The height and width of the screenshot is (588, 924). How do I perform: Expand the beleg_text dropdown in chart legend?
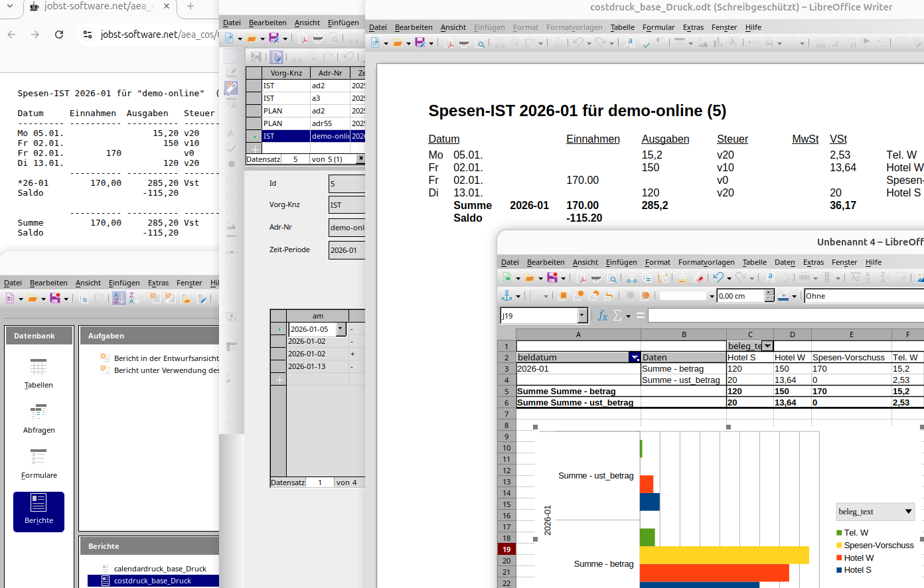[x=908, y=512]
